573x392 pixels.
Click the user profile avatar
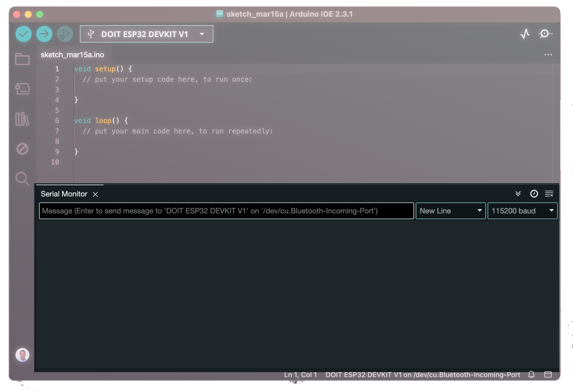(22, 355)
